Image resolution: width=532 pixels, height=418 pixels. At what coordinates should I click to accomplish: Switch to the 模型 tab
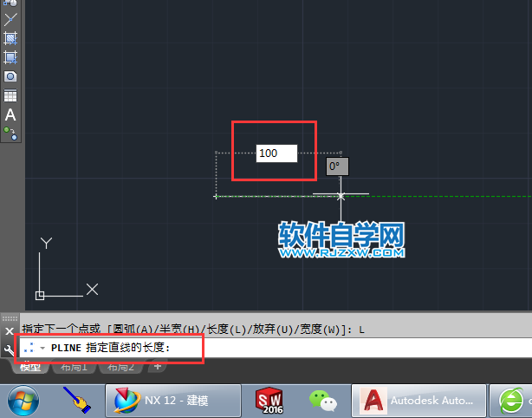point(30,367)
